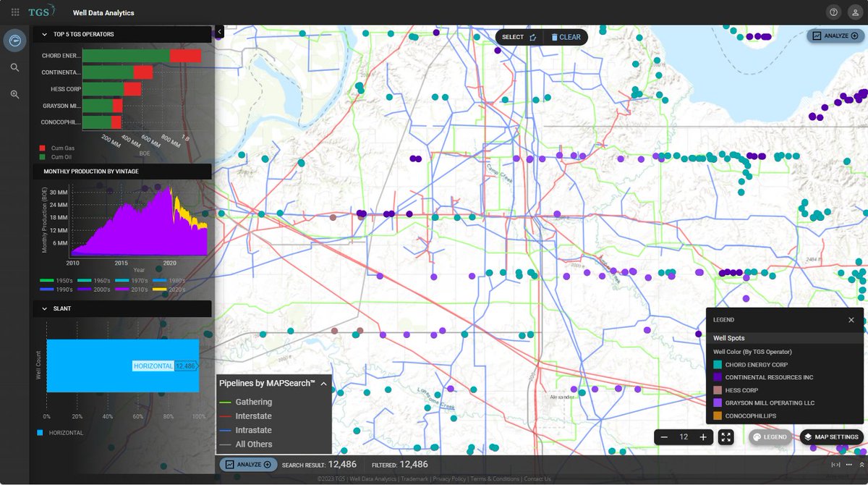Open Terms & Conditions link
The height and width of the screenshot is (485, 868).
click(495, 479)
